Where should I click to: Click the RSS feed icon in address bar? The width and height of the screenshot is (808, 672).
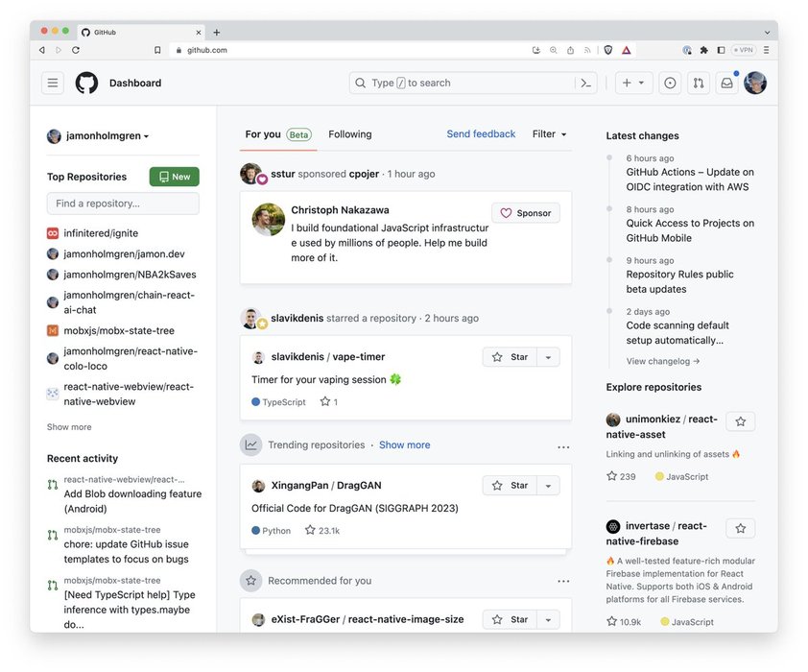[x=587, y=50]
